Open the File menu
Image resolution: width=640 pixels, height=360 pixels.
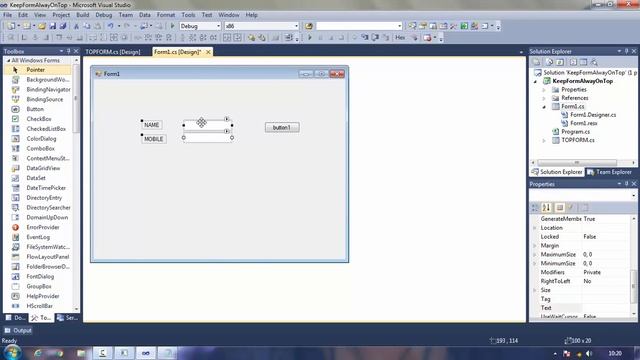pyautogui.click(x=7, y=15)
